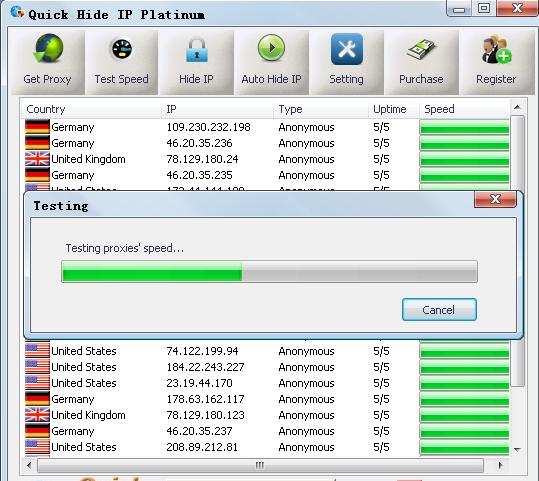Sort list by Speed column

tap(464, 109)
